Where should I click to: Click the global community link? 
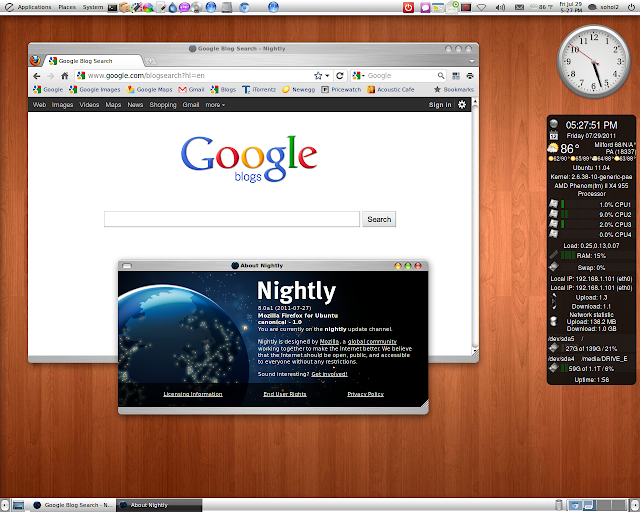(x=372, y=342)
